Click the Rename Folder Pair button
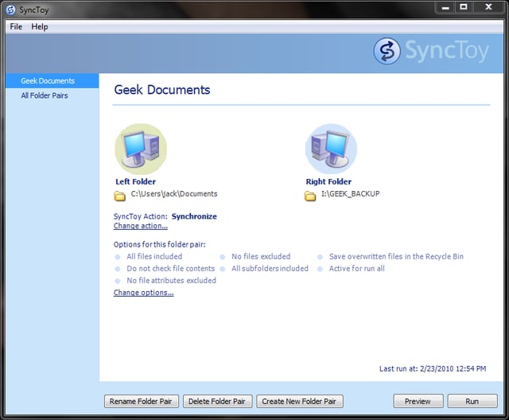 pos(142,401)
